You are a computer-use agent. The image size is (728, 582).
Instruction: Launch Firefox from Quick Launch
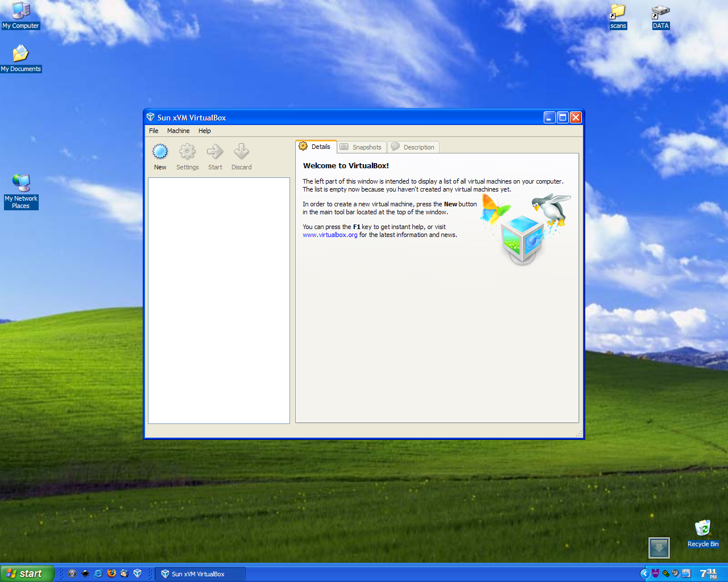(111, 573)
